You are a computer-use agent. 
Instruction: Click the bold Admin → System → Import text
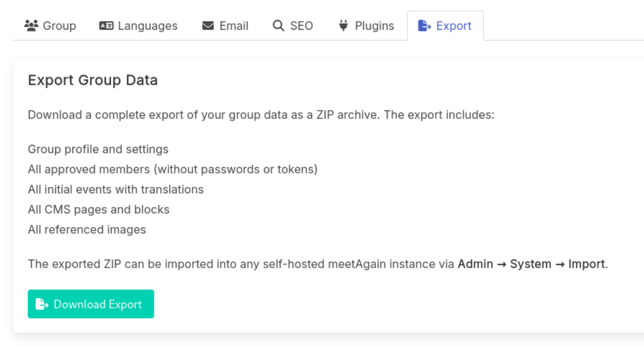[532, 264]
